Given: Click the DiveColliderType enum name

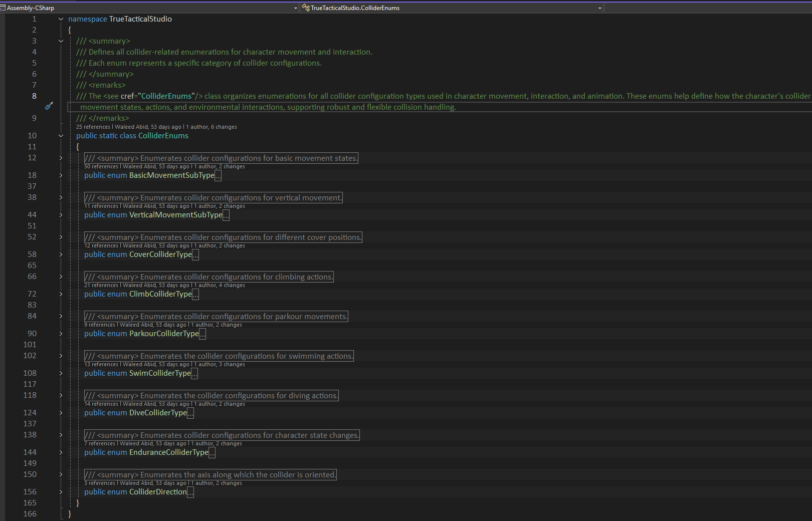Looking at the screenshot, I should (158, 413).
